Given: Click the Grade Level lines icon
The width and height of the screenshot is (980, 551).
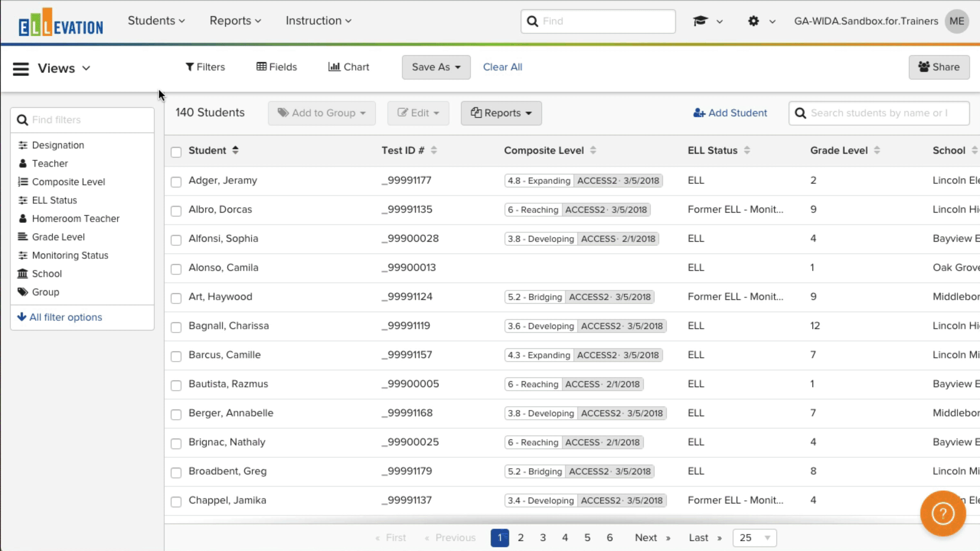Looking at the screenshot, I should tap(23, 237).
